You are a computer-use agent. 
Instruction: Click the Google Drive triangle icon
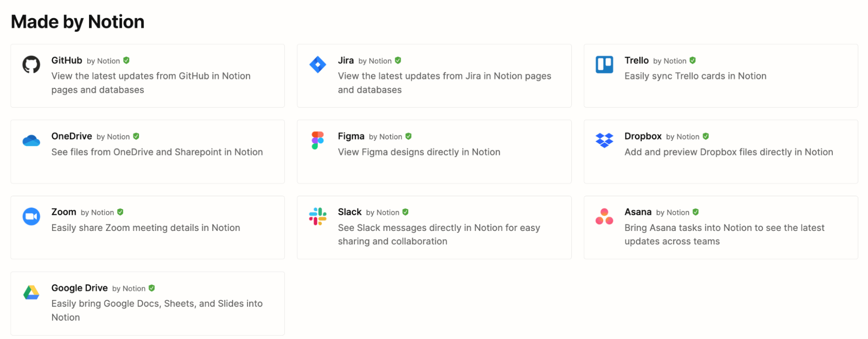click(x=31, y=292)
